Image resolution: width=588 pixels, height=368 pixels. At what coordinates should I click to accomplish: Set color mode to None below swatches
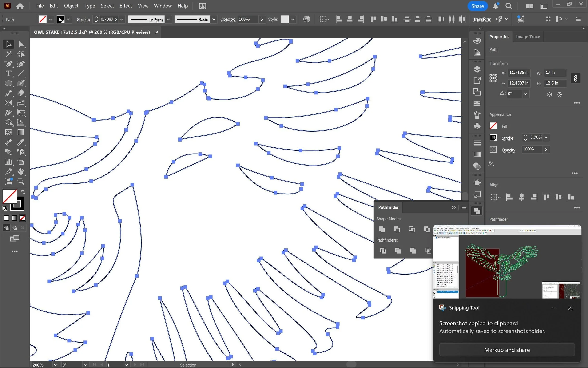coord(23,218)
